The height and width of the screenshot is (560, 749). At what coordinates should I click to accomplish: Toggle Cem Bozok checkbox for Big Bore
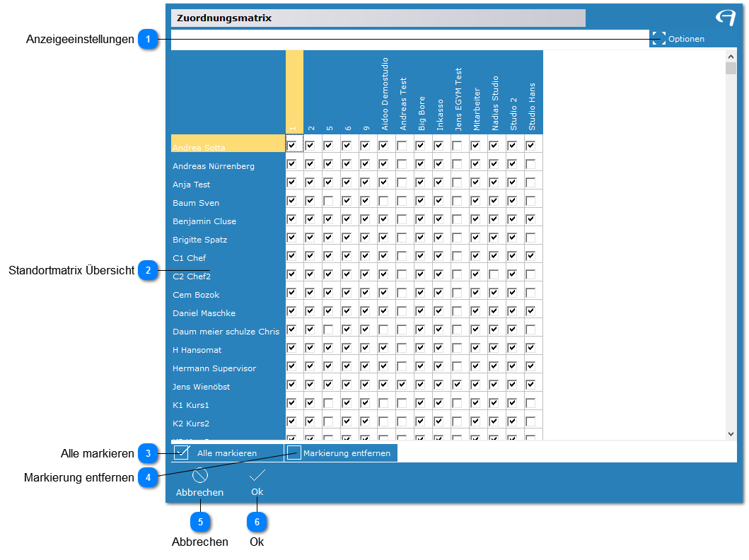(x=420, y=293)
